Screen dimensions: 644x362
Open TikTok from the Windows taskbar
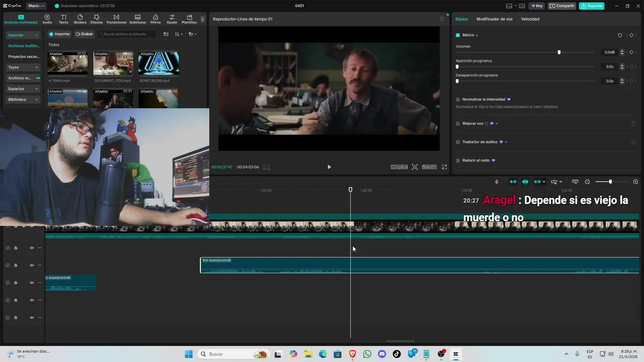[396, 354]
